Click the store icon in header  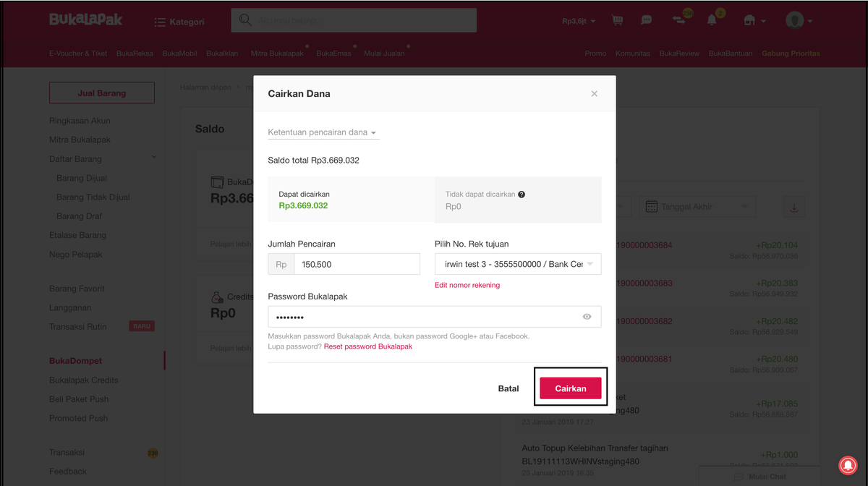tap(749, 21)
